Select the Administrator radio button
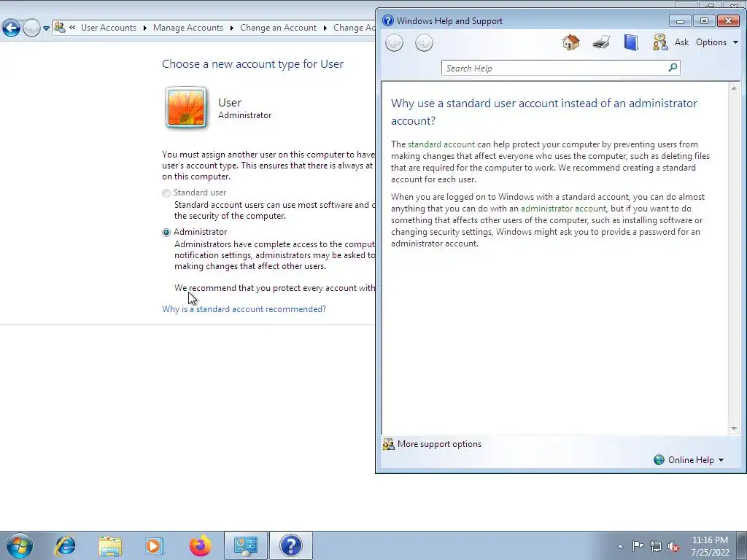This screenshot has height=560, width=747. 166,233
